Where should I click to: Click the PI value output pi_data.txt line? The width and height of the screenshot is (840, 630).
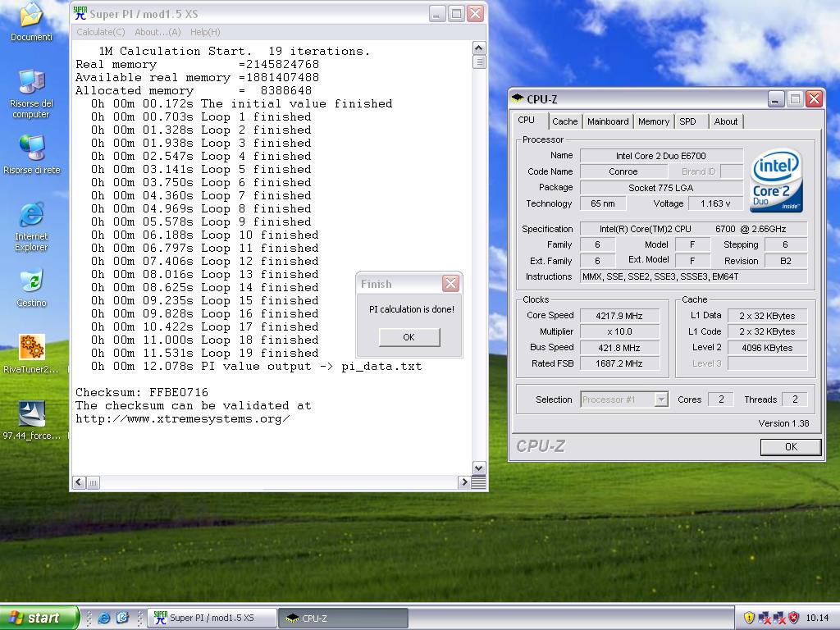256,367
